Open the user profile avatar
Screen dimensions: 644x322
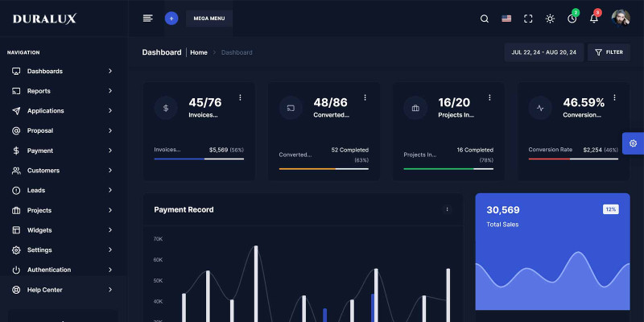pos(621,18)
